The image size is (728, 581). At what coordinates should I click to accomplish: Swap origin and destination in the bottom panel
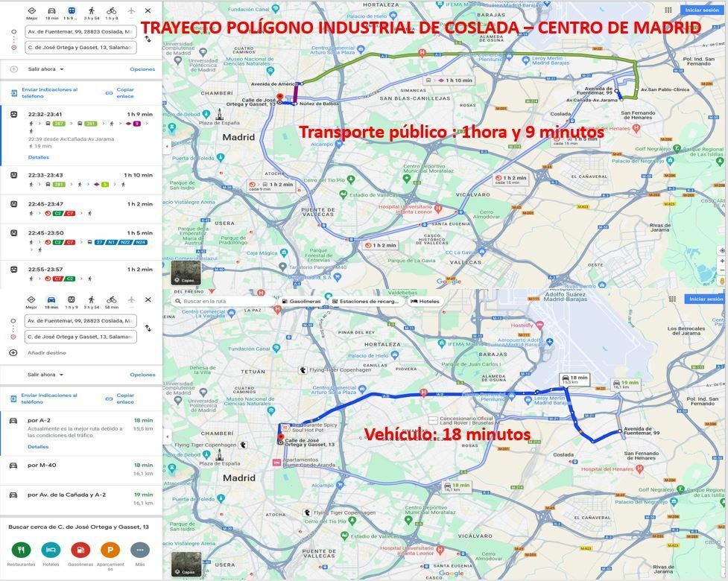click(x=148, y=328)
